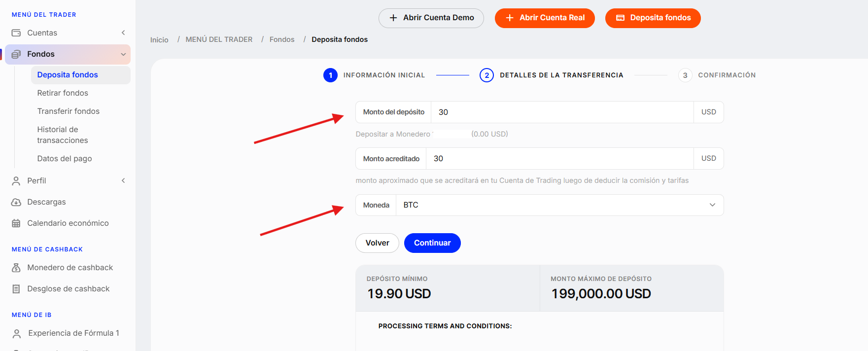Collapse the Fondos menu chevron
Viewport: 868px width, 351px height.
click(123, 54)
